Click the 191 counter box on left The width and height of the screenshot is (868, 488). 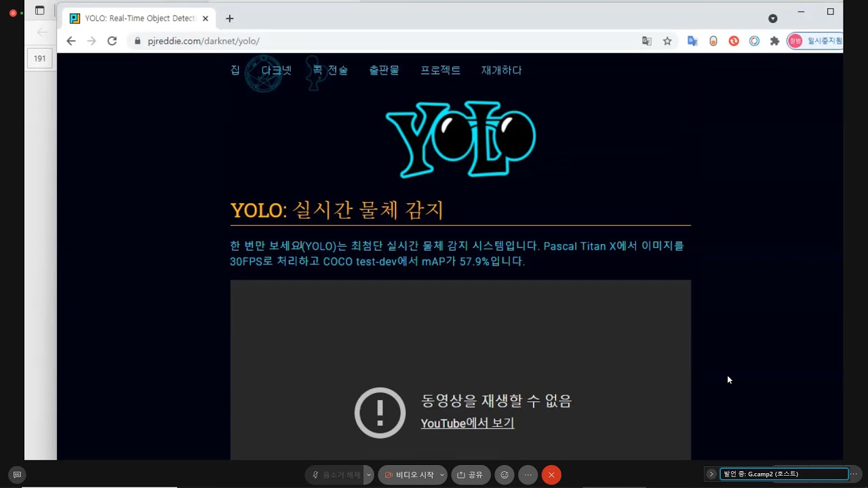tap(40, 58)
